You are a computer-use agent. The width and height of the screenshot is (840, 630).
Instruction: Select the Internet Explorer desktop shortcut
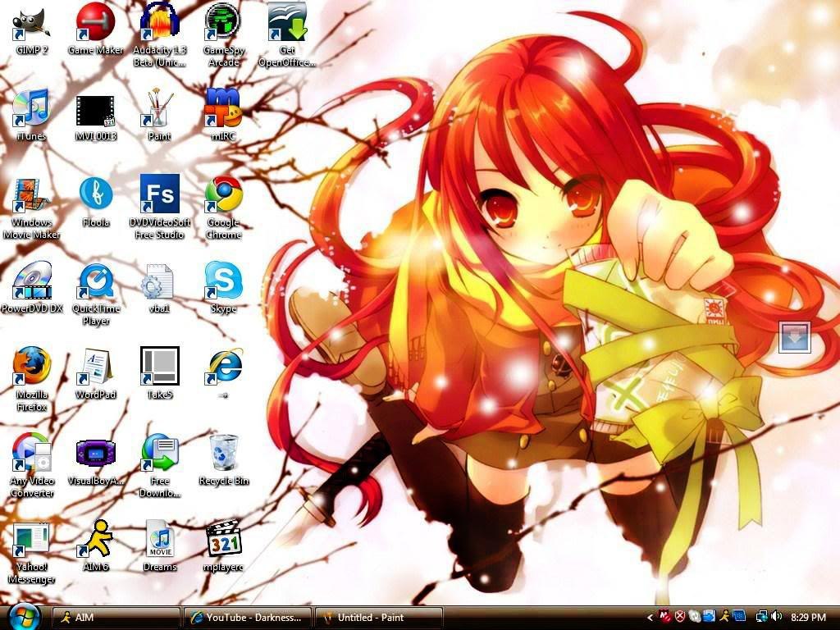pos(223,373)
